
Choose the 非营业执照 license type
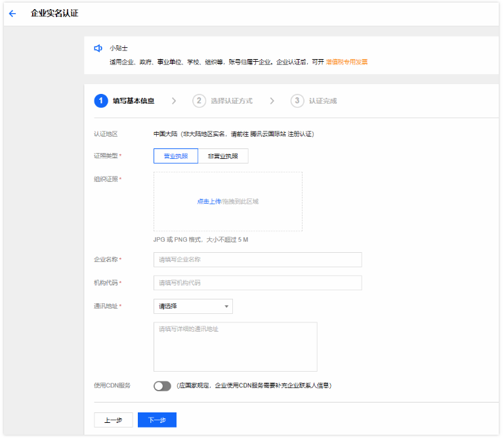[x=223, y=156]
